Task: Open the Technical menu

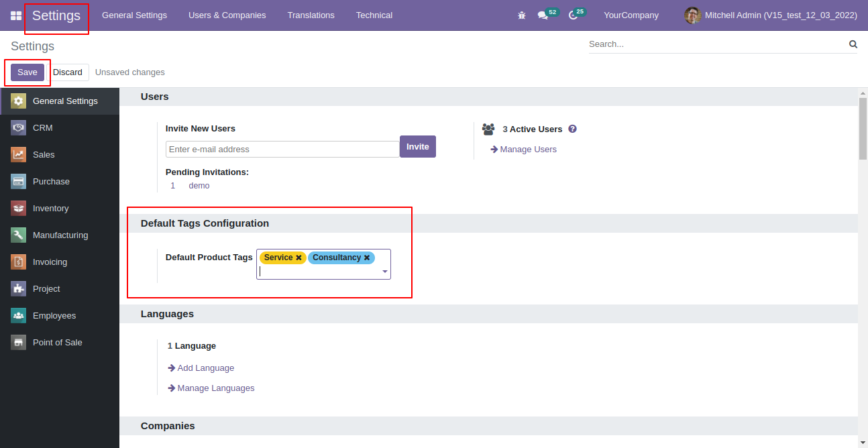Action: coord(374,15)
